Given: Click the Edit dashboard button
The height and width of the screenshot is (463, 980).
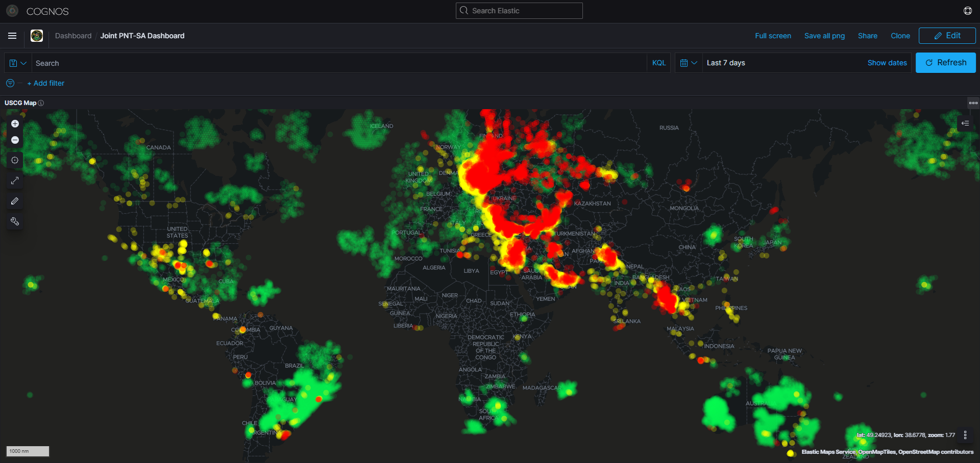Looking at the screenshot, I should point(947,36).
